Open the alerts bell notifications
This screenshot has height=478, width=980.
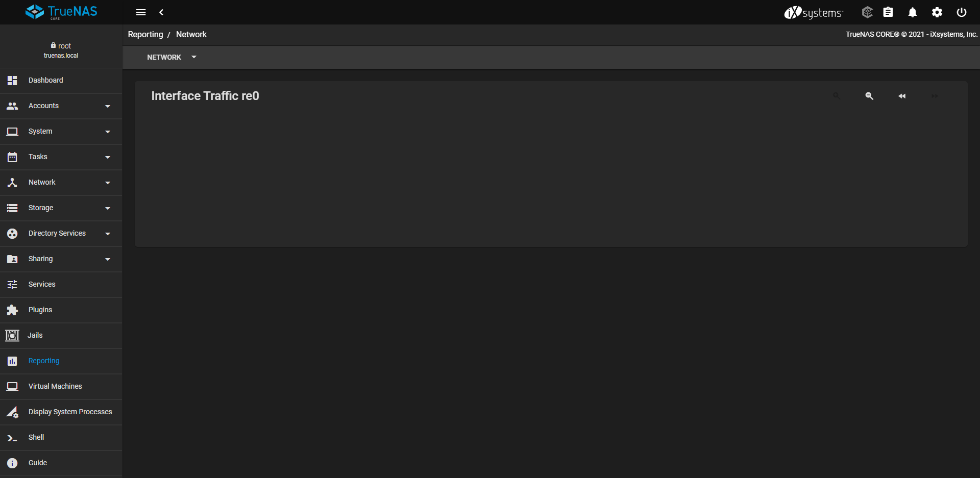[x=913, y=12]
